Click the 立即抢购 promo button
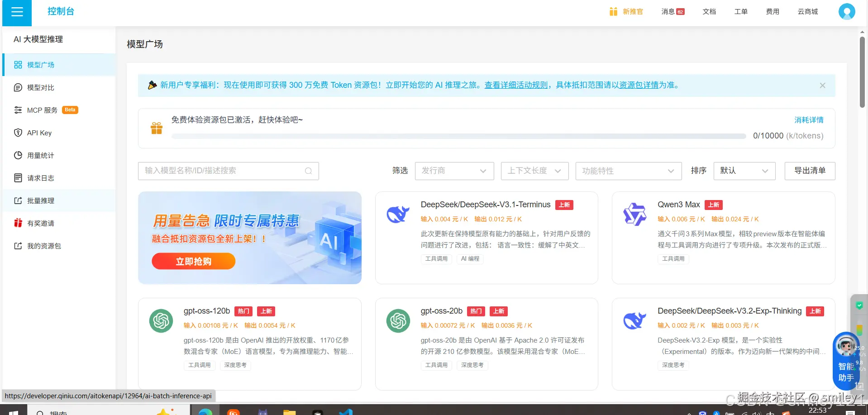 [193, 261]
